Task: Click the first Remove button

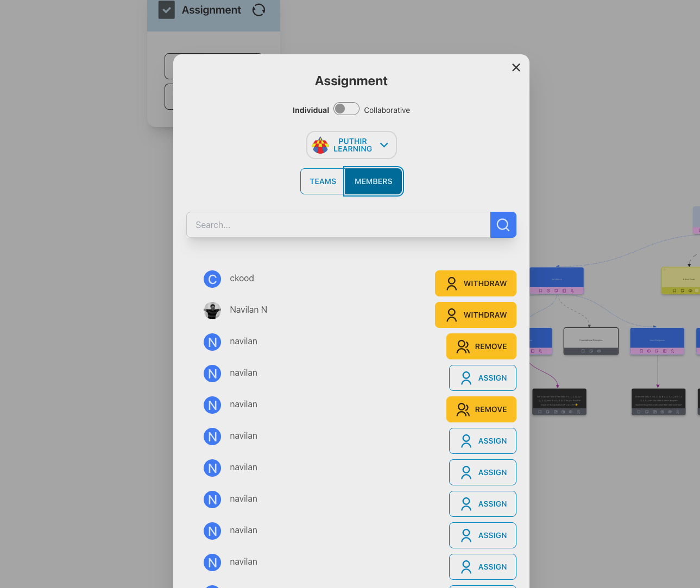Action: pos(481,346)
